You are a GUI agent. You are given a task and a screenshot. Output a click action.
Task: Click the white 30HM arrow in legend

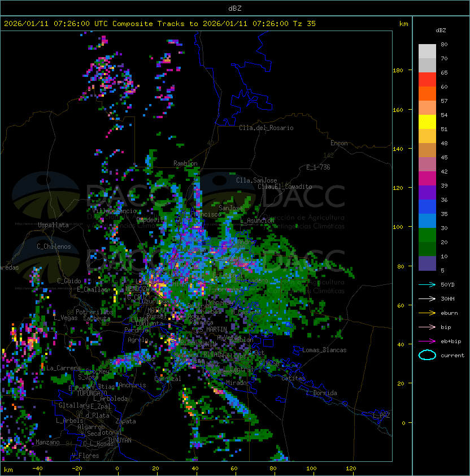click(x=427, y=299)
